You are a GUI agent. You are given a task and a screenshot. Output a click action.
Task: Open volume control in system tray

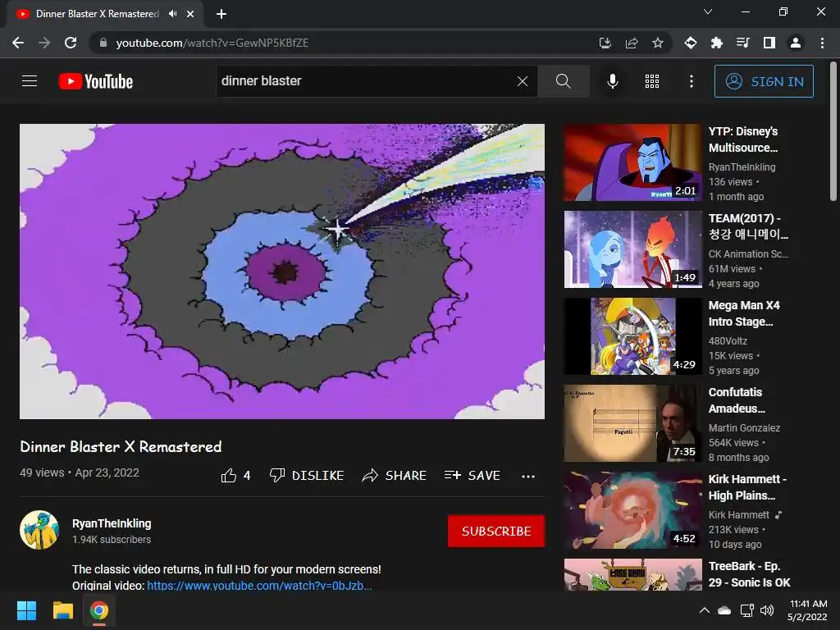767,610
